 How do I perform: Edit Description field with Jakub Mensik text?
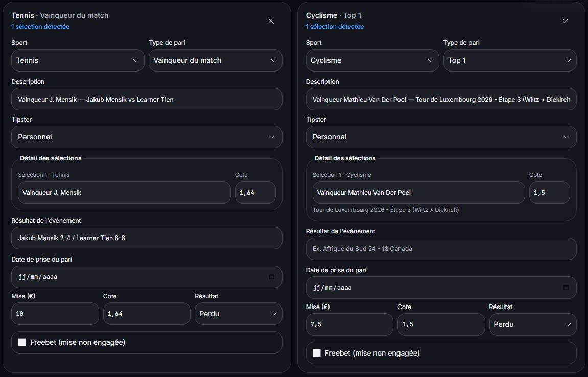[147, 100]
